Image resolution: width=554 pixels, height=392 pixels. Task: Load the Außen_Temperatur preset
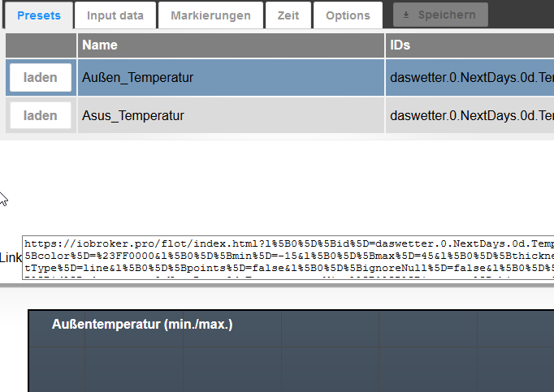41,78
